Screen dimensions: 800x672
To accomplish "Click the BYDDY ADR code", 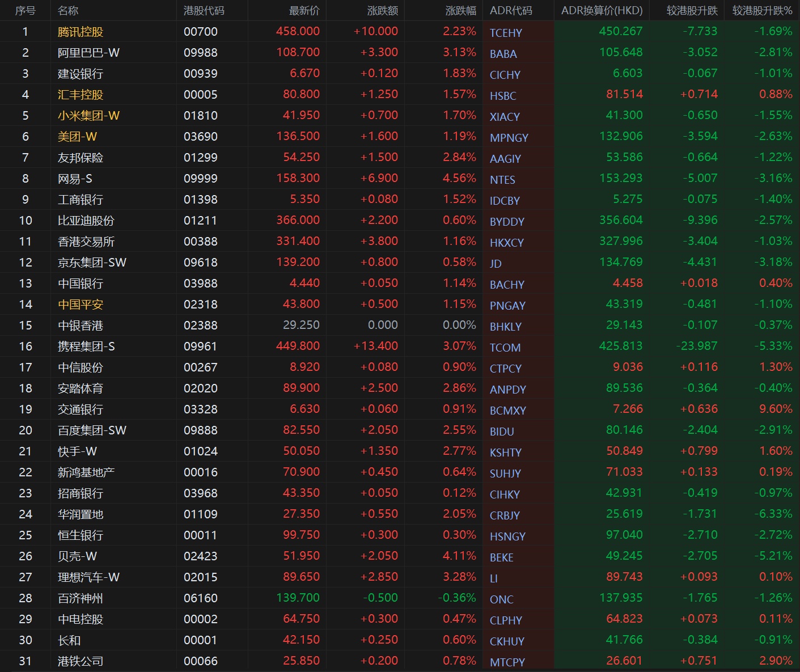I will coord(507,222).
